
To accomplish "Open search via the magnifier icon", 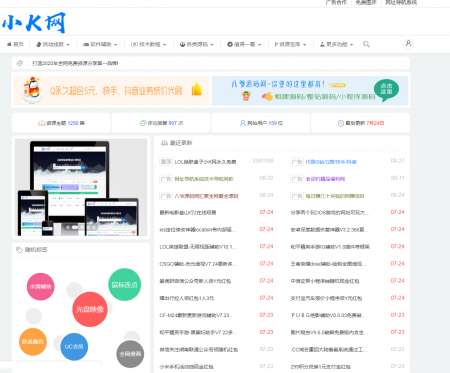I will click(x=366, y=44).
